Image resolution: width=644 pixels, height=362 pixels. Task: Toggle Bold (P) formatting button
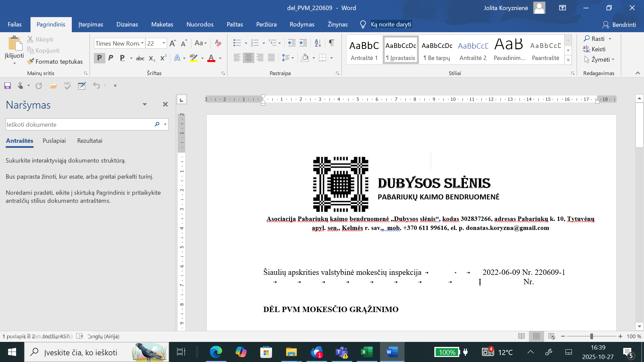coord(99,58)
